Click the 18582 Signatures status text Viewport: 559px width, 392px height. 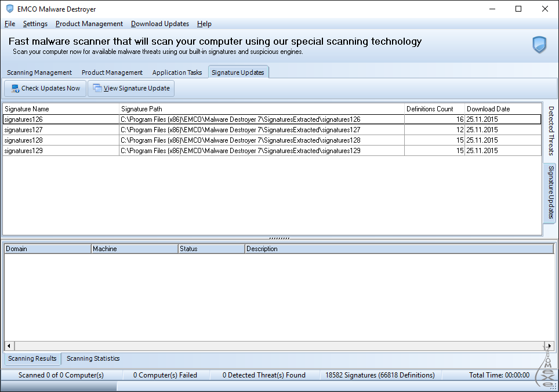coord(380,375)
